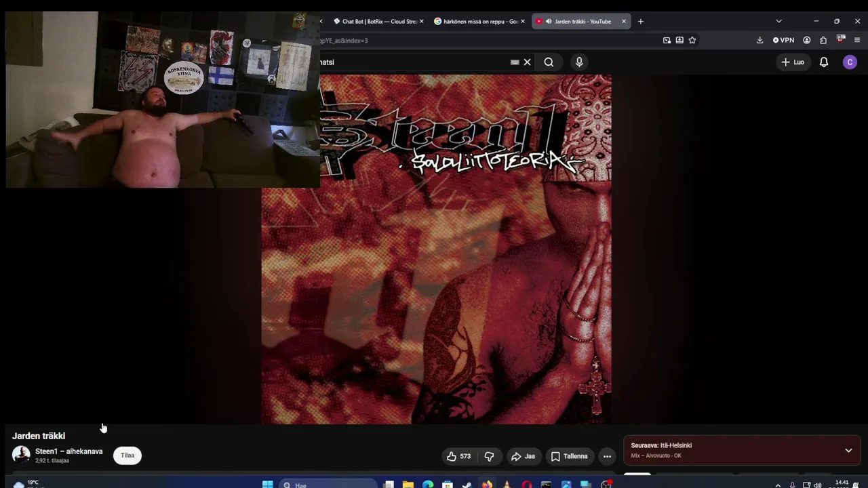Open the browser extensions puzzle icon
The width and height of the screenshot is (868, 488).
click(x=823, y=40)
